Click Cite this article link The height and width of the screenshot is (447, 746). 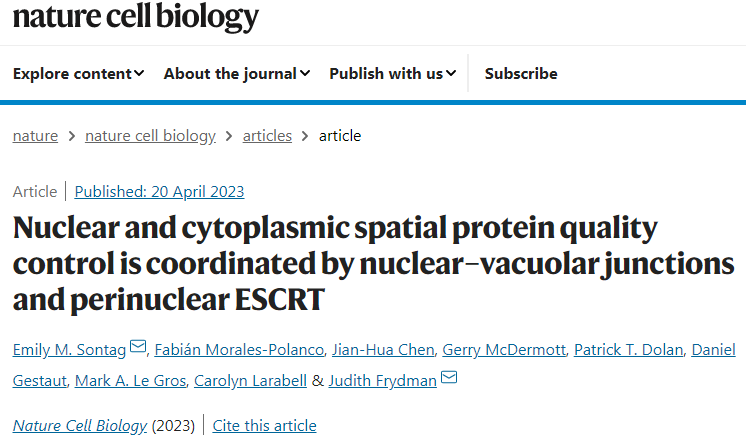click(x=264, y=426)
